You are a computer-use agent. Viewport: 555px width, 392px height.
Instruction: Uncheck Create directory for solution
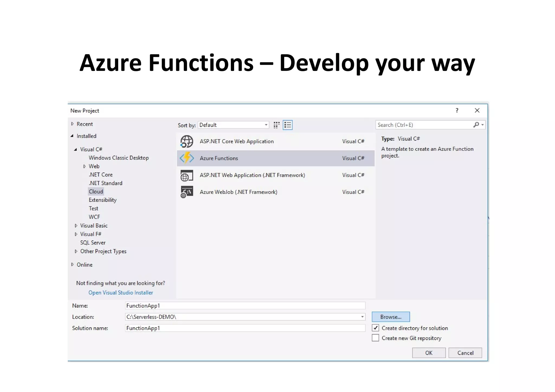375,328
